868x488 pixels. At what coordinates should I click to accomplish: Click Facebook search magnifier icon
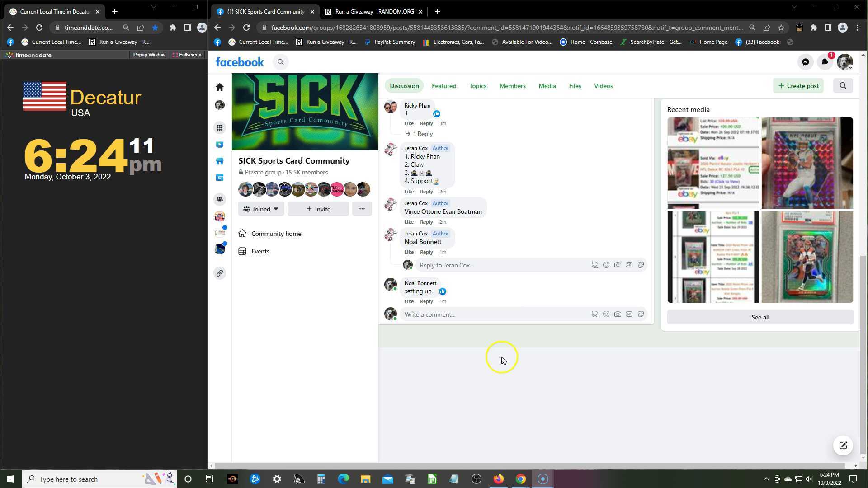point(281,62)
